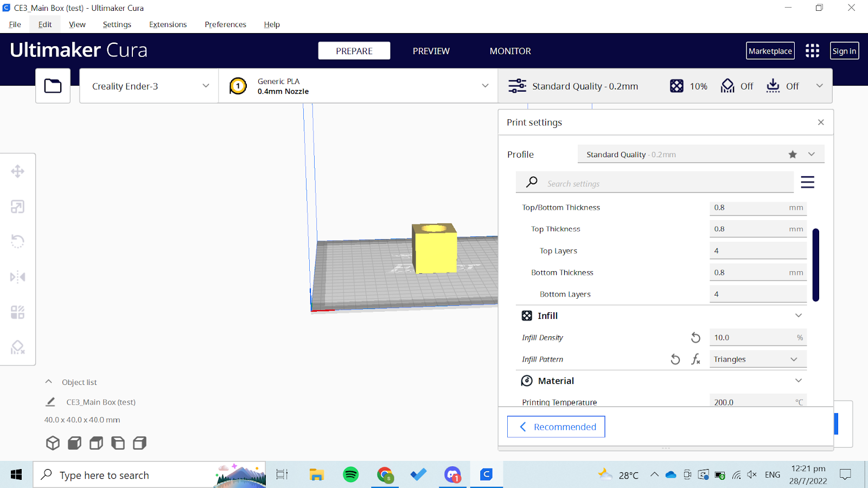Switch to 3D perspective view cube icon
The width and height of the screenshot is (868, 488).
(x=53, y=443)
